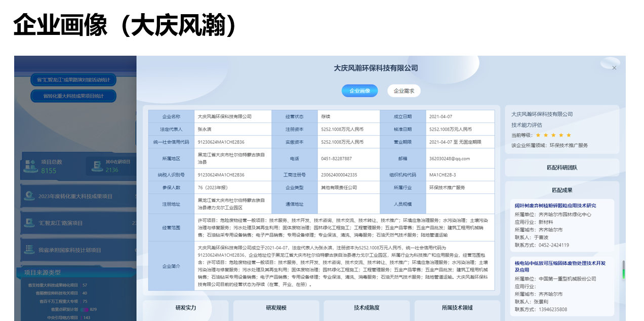644x321 pixels.
Task: Click the phone number 0451-82287887
Action: pyautogui.click(x=336, y=158)
